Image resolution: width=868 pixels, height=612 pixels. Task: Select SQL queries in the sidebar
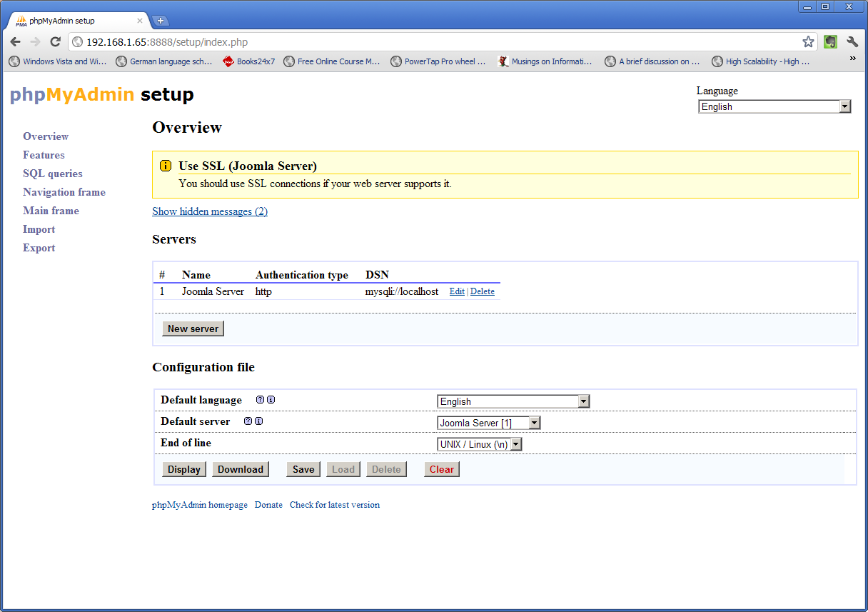pos(52,173)
